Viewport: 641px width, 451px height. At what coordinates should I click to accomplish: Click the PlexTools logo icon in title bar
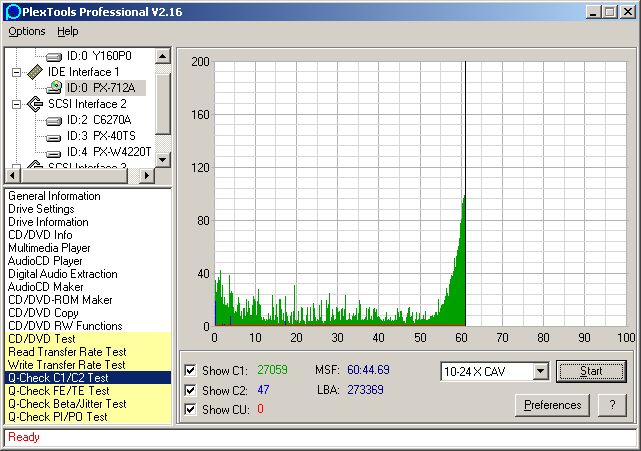13,11
